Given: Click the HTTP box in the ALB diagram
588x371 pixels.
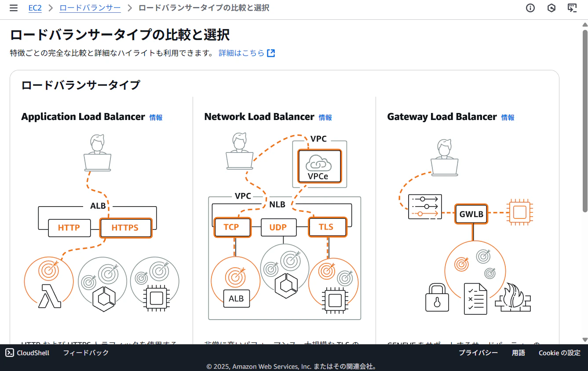Looking at the screenshot, I should tap(69, 228).
